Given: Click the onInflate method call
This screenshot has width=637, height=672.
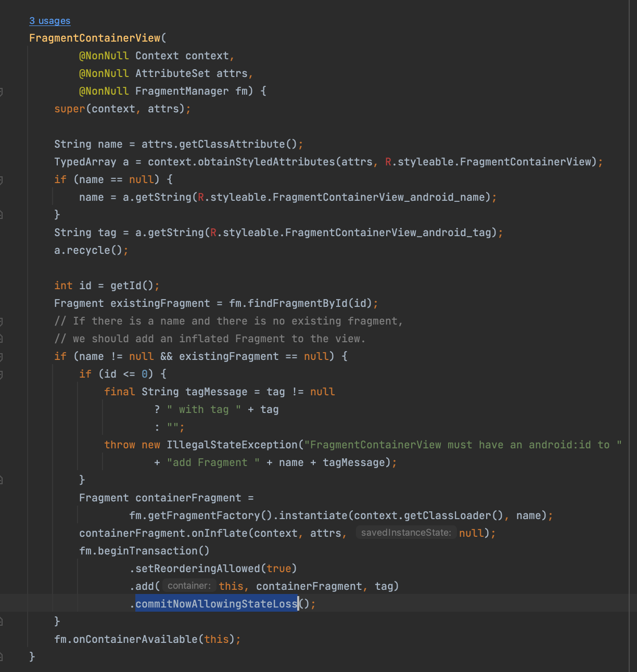Looking at the screenshot, I should pos(220,533).
